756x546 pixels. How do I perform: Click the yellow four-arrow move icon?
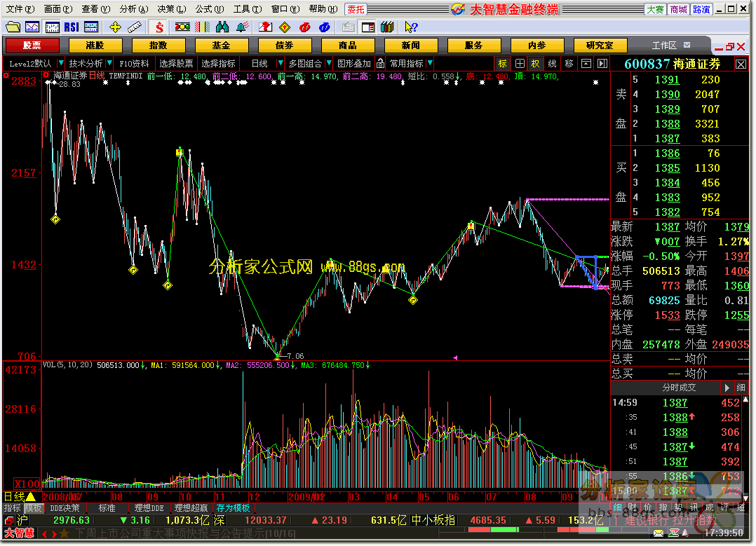click(x=115, y=27)
